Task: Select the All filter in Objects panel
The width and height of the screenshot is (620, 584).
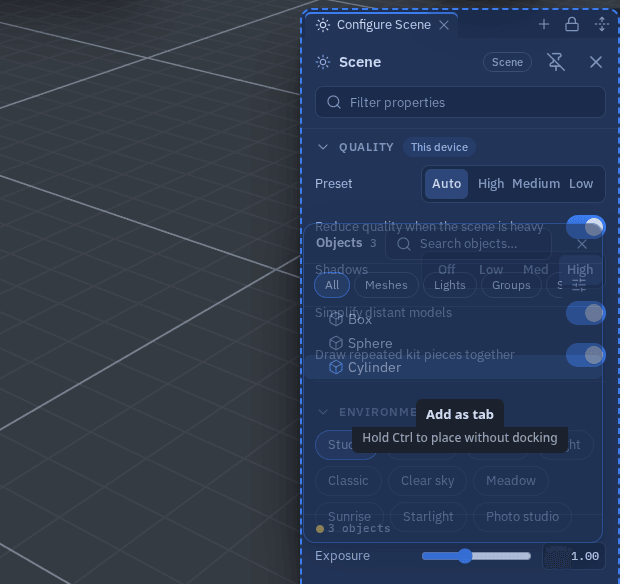Action: 332,285
